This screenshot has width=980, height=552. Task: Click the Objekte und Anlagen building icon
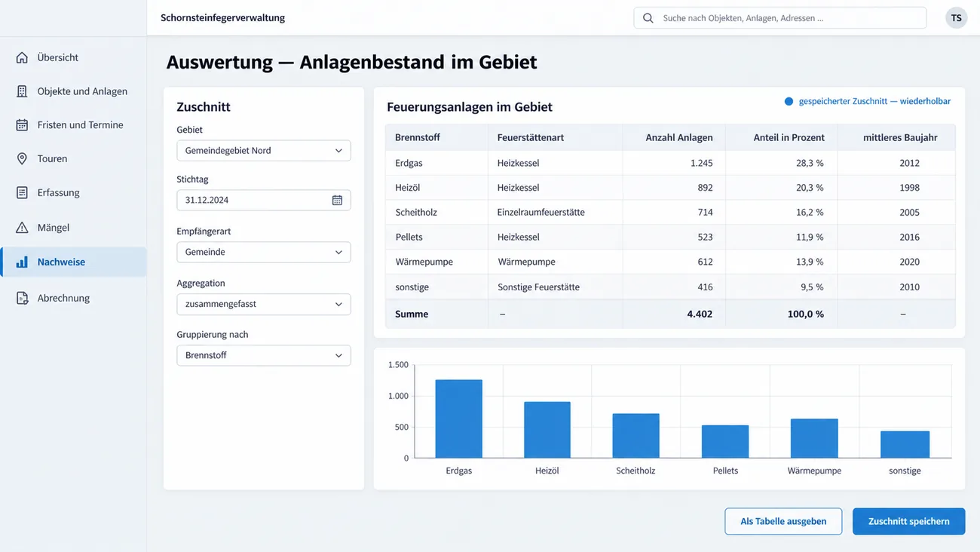click(22, 91)
